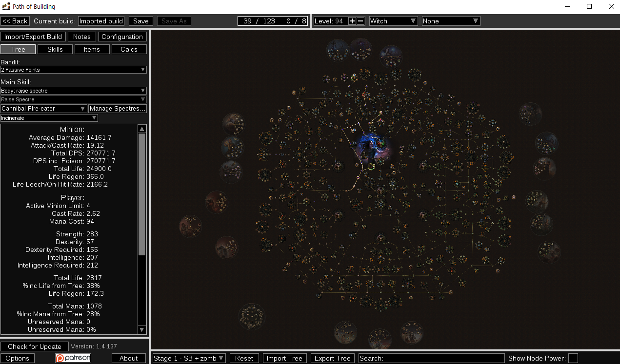Expand the Bandit 2 Passive Points dropdown

click(x=73, y=70)
